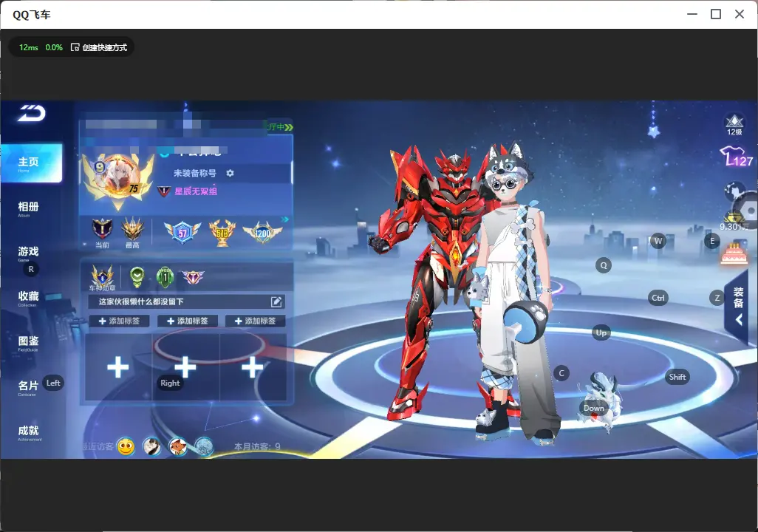Click the C key overlay button
The image size is (758, 532).
click(x=561, y=373)
